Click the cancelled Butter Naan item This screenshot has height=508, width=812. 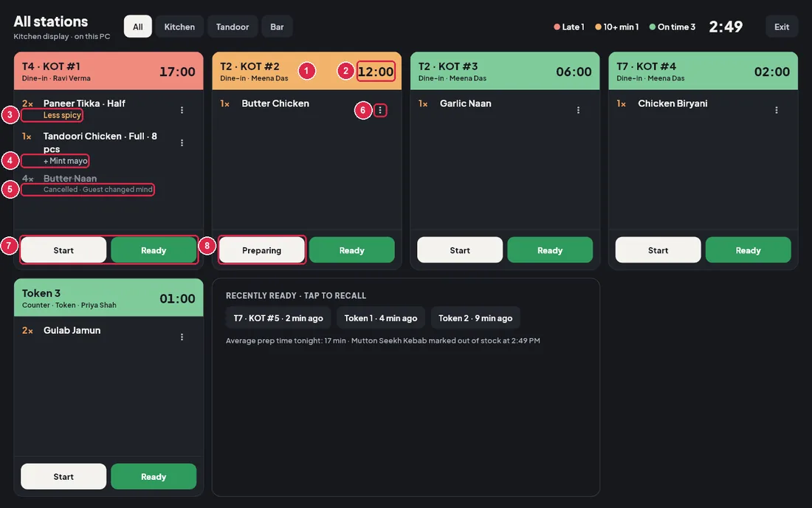click(x=70, y=179)
